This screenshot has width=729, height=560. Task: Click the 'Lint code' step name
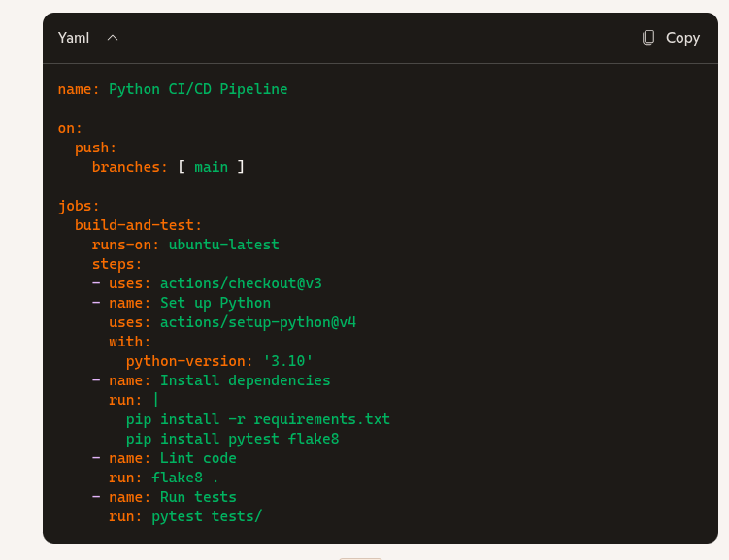click(x=198, y=458)
